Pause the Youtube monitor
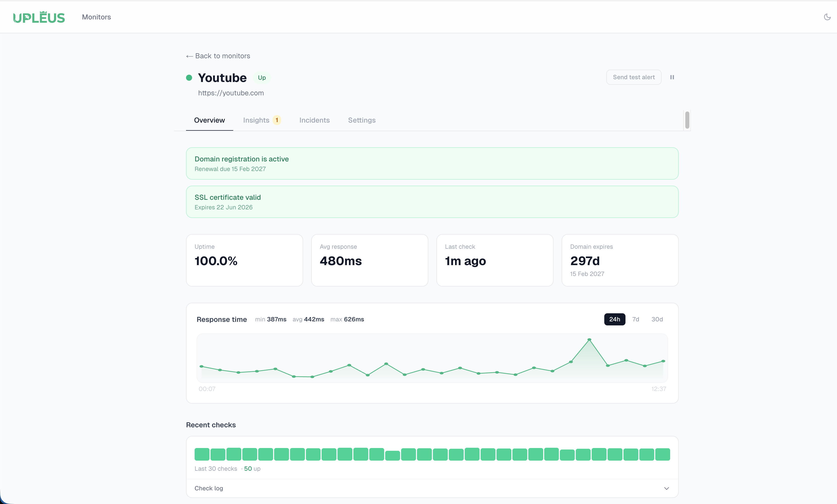The image size is (837, 504). [672, 77]
